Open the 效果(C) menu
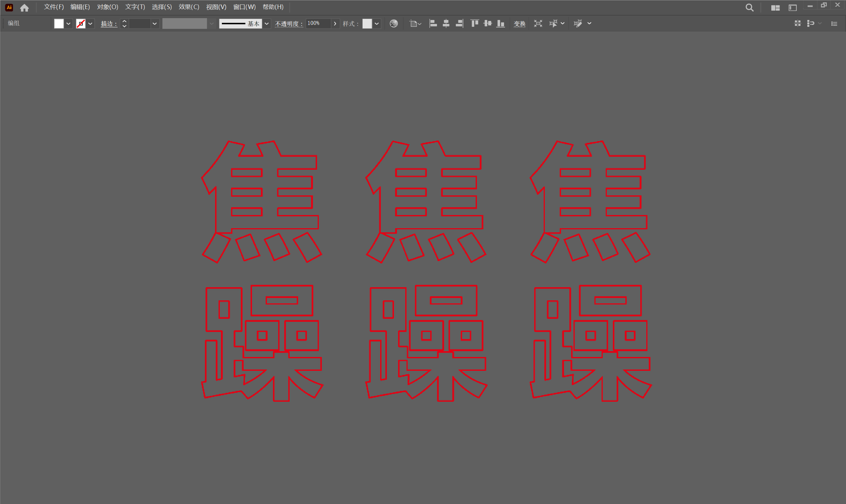Image resolution: width=846 pixels, height=504 pixels. 189,7
